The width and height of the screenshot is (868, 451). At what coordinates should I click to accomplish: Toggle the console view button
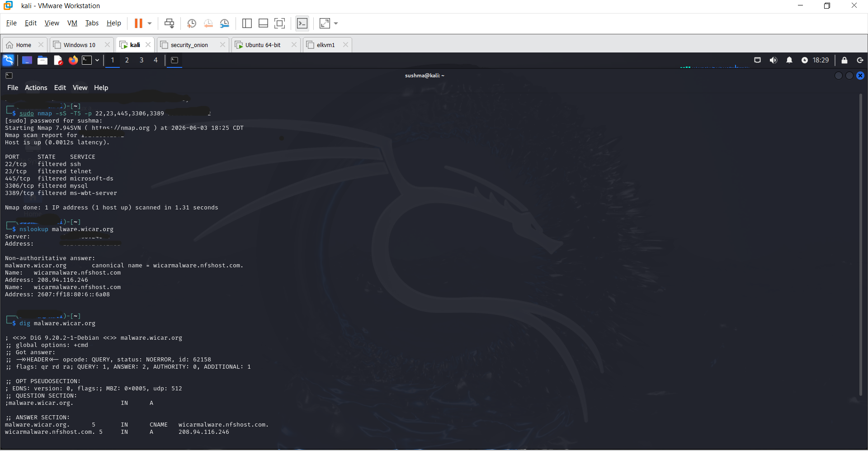(x=302, y=23)
